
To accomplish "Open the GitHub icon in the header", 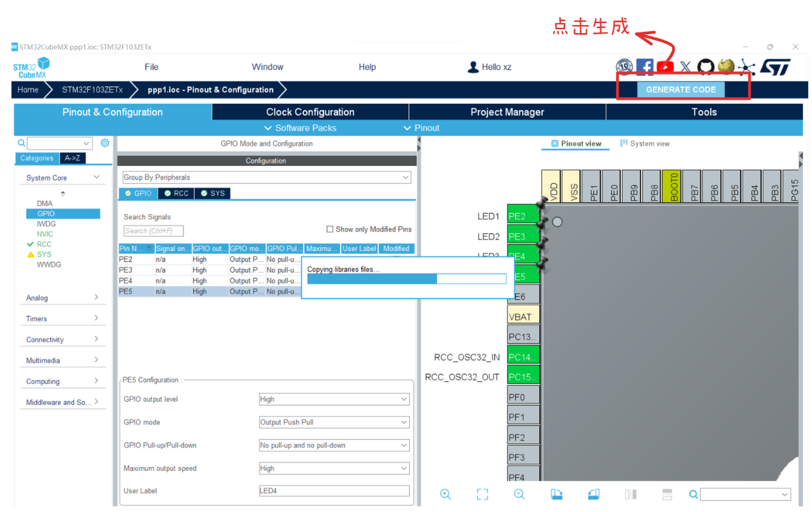I will (706, 67).
